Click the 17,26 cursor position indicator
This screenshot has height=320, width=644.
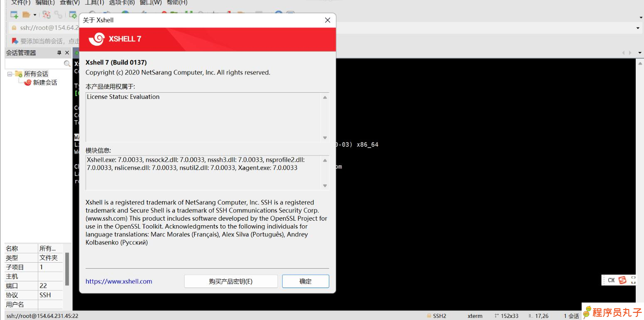point(538,316)
